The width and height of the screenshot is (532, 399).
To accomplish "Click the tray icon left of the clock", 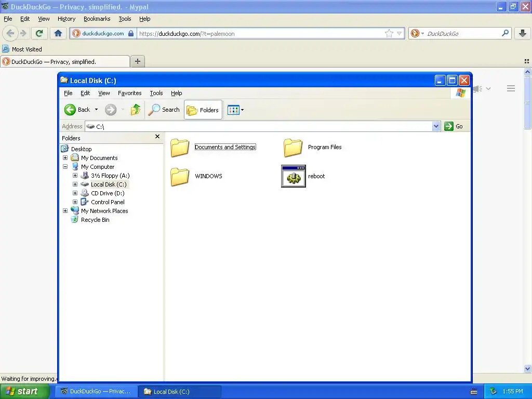I will tap(494, 391).
